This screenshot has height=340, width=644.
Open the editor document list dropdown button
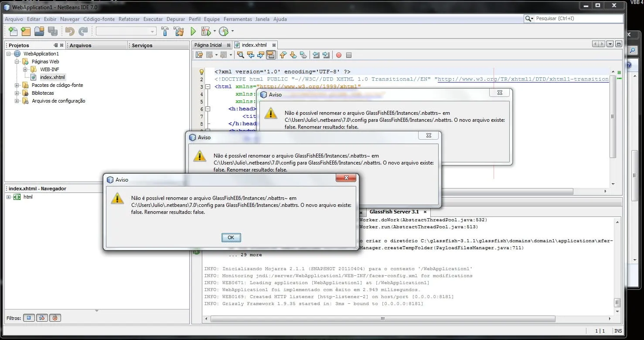pos(610,44)
